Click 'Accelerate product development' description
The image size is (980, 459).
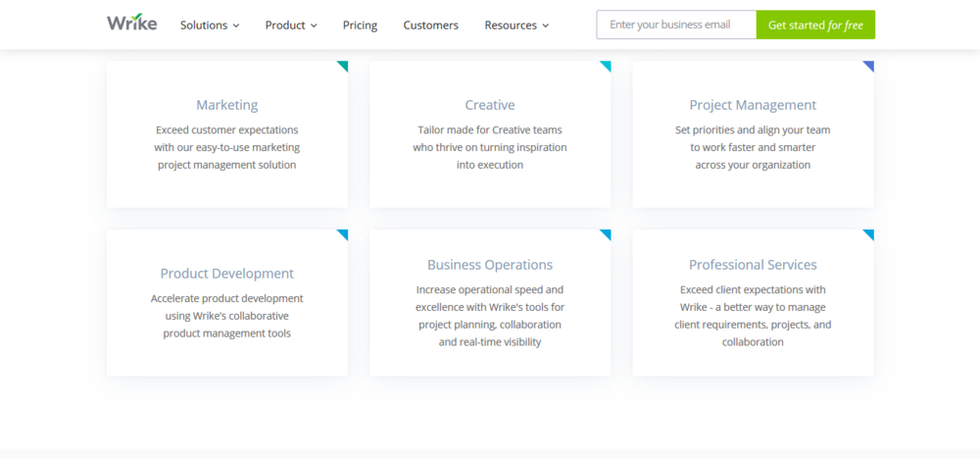[227, 316]
